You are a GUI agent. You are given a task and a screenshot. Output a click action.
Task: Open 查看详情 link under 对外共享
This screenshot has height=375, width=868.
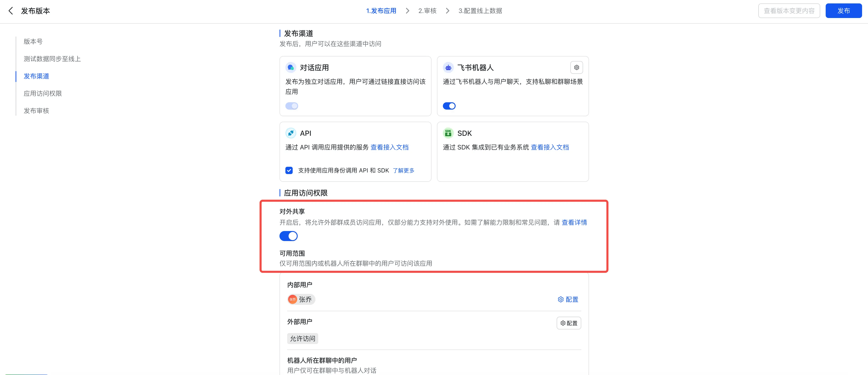tap(574, 222)
